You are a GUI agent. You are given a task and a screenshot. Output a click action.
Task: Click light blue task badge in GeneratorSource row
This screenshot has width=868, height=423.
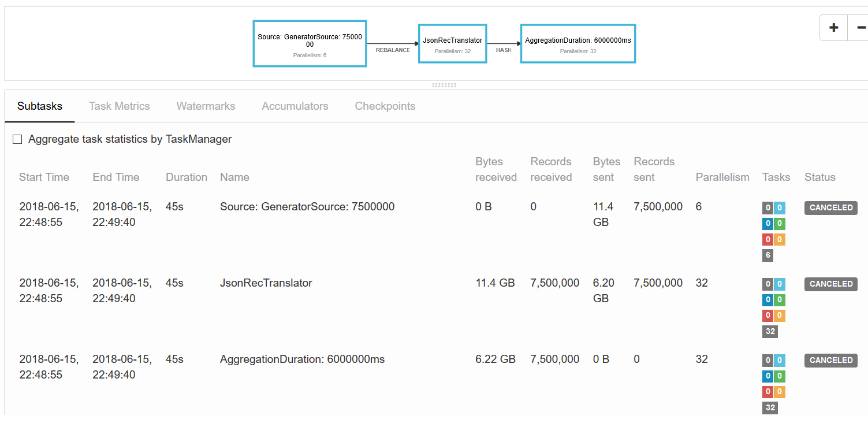click(780, 208)
